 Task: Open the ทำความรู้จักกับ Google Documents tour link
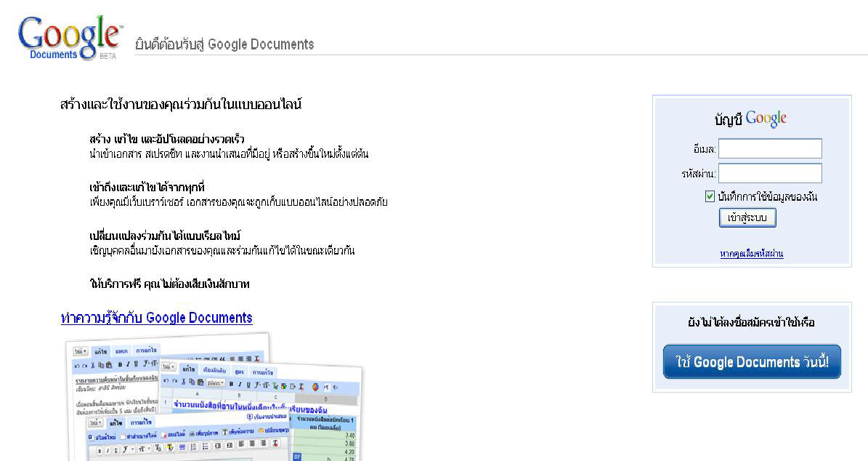(157, 318)
